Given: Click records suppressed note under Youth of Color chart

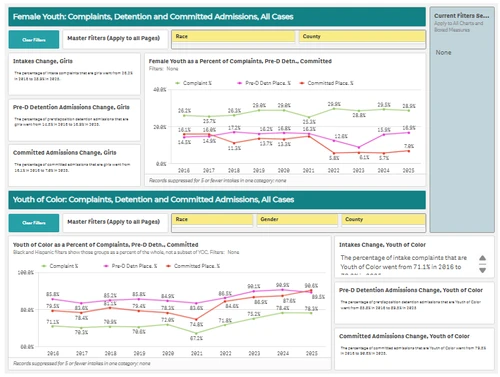Looking at the screenshot, I should (x=82, y=363).
